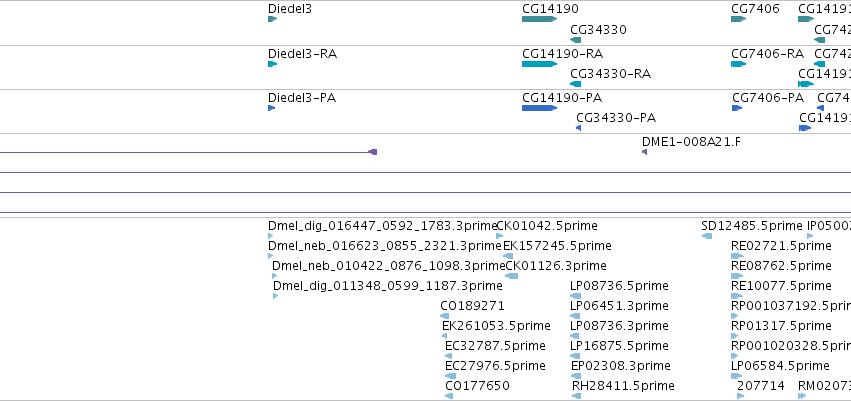The height and width of the screenshot is (401, 851).
Task: Select the 207714 EST label
Action: 761,386
